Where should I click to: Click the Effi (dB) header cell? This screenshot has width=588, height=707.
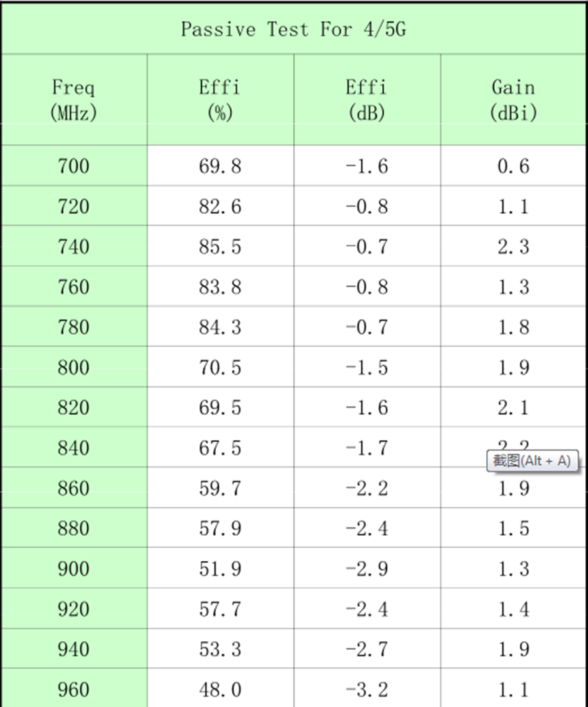coord(367,100)
